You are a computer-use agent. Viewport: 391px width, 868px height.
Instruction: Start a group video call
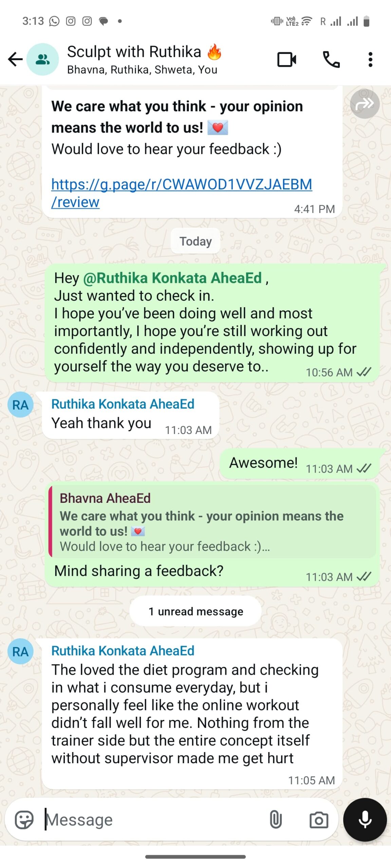tap(287, 60)
